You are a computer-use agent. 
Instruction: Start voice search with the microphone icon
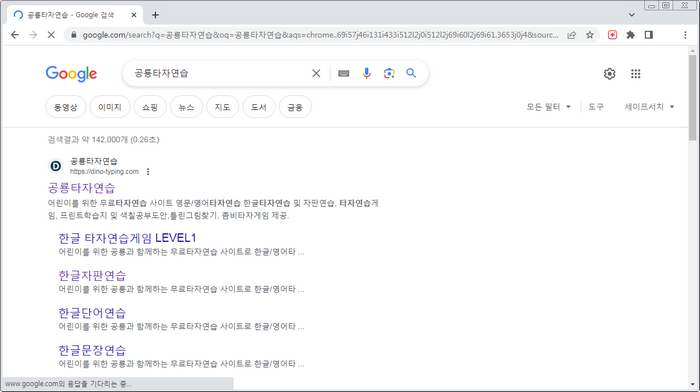(367, 73)
